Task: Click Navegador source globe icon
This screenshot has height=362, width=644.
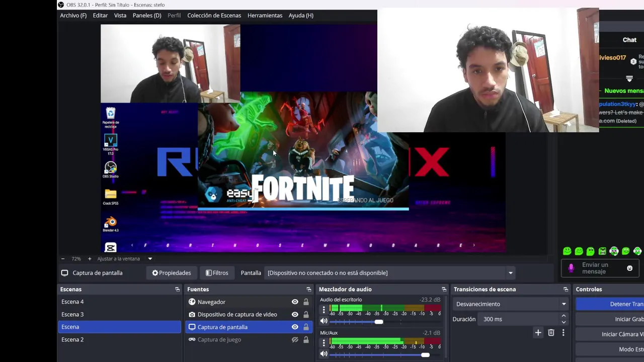Action: click(x=192, y=302)
